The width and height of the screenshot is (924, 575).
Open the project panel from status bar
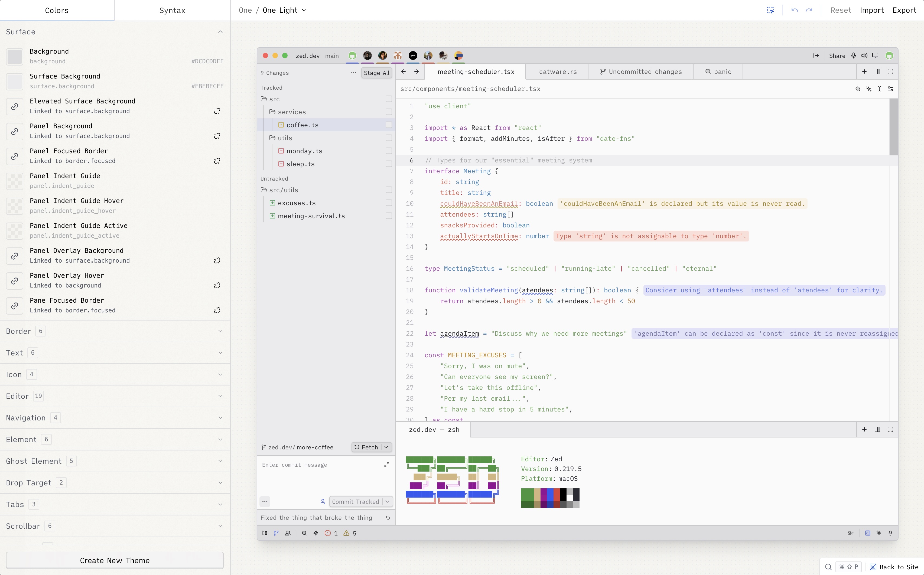click(265, 533)
